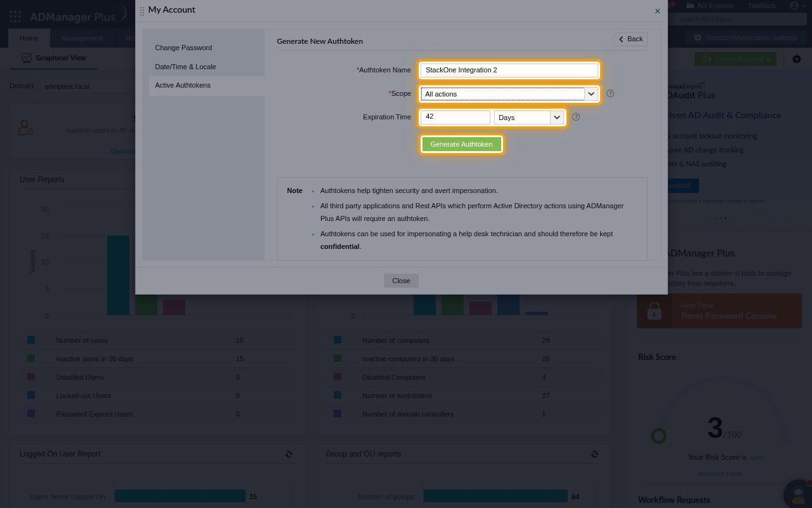Viewport: 812px width, 508px height.
Task: Click the Password Expired Users legend label
Action: tap(95, 414)
